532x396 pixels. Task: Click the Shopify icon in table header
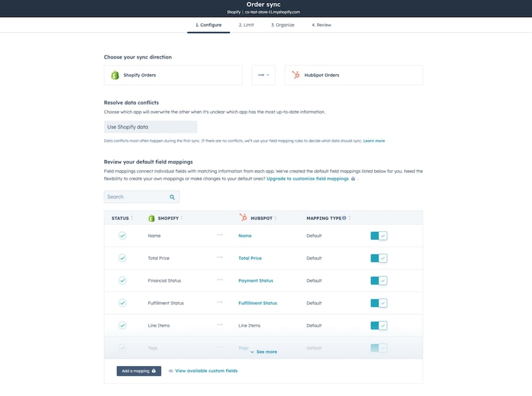[151, 218]
